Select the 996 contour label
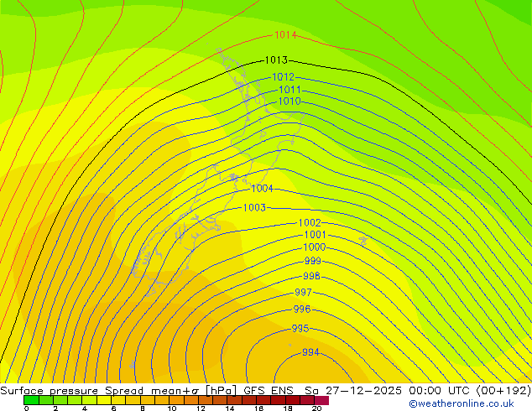This screenshot has height=411, width=532. pyautogui.click(x=301, y=310)
